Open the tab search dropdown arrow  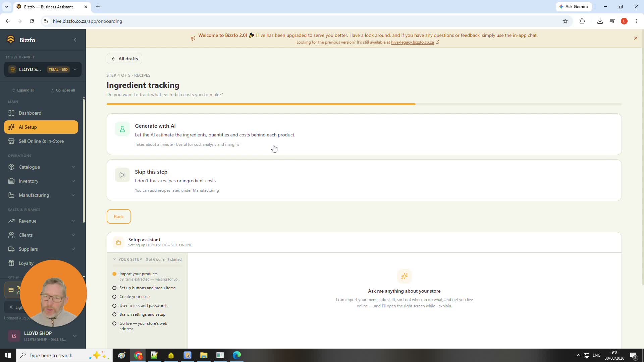click(x=6, y=7)
